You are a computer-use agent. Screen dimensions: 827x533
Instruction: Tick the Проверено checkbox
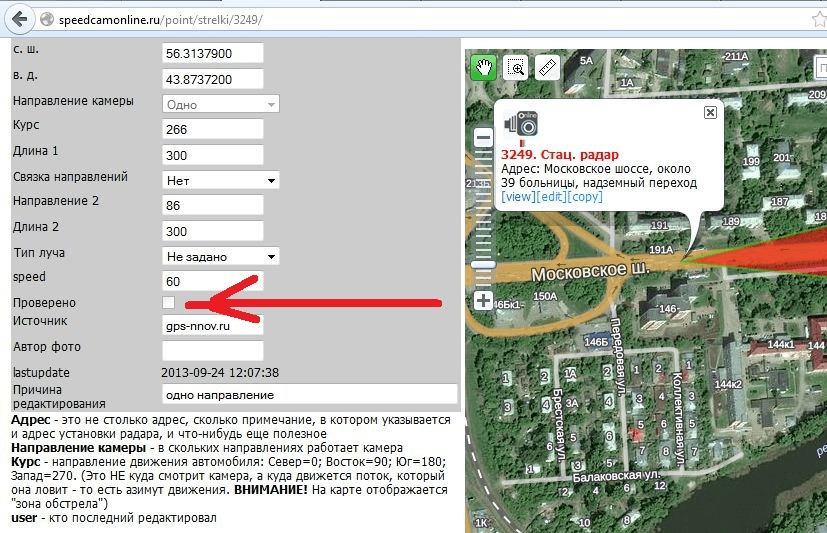169,302
